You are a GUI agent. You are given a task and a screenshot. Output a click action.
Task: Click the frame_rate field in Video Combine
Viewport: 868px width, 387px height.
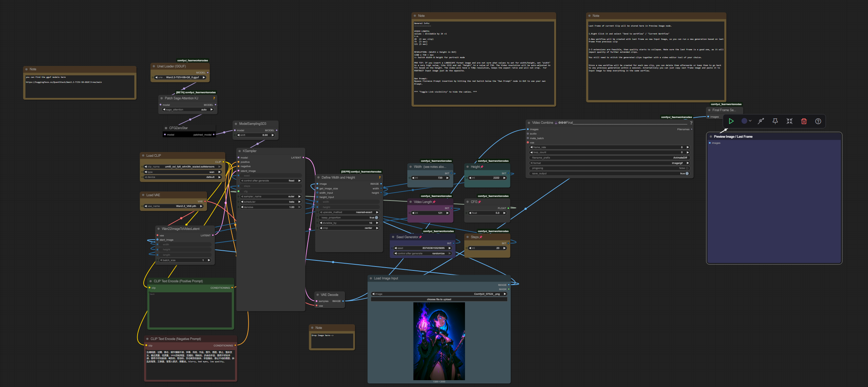pos(609,147)
